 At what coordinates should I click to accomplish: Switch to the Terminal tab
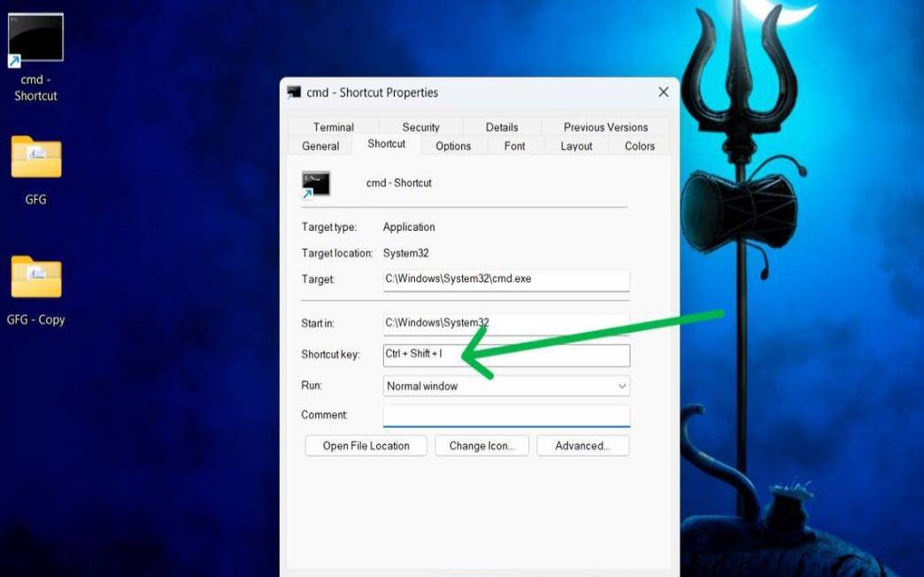pos(334,127)
